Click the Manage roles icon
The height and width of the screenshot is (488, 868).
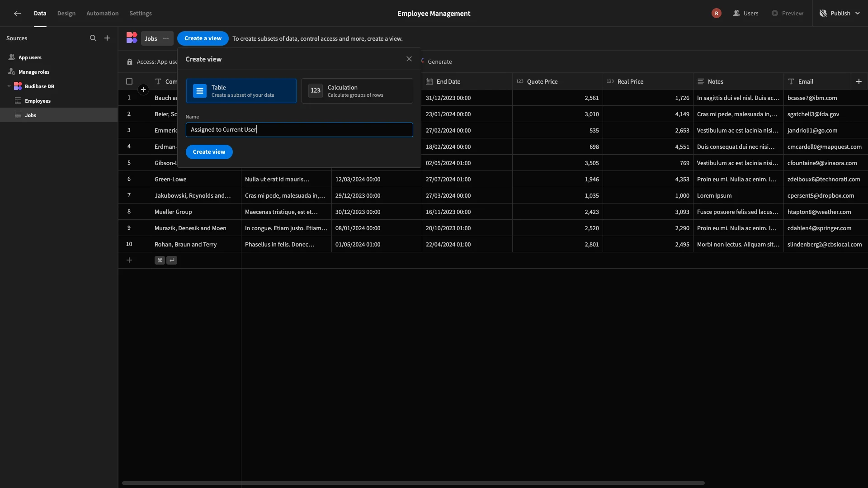[12, 72]
